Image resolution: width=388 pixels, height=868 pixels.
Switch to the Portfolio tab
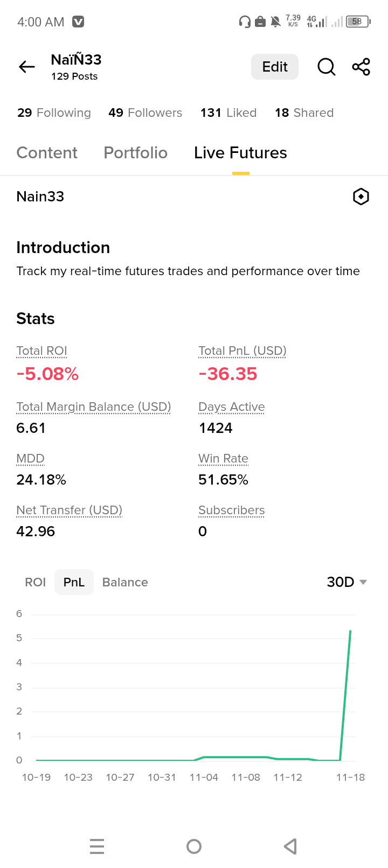pyautogui.click(x=136, y=153)
